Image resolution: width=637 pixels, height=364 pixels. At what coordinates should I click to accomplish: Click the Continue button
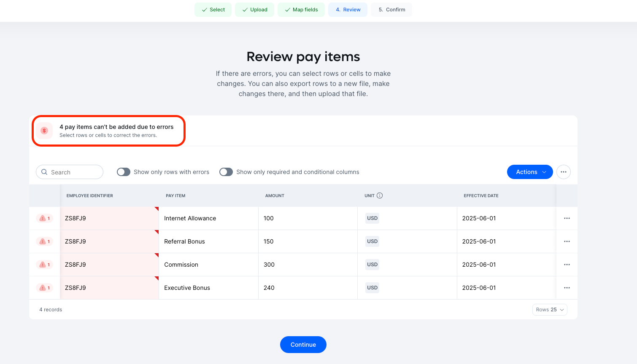click(303, 345)
